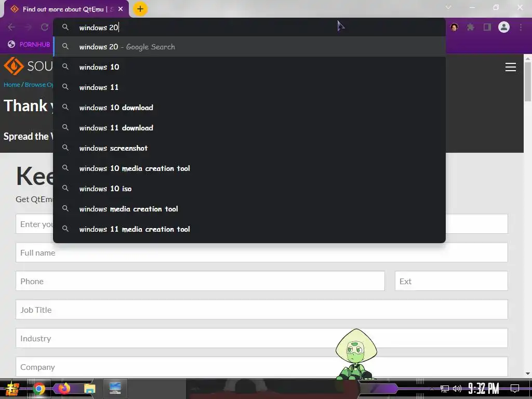Open File Explorer from the taskbar
Image resolution: width=532 pixels, height=399 pixels.
pyautogui.click(x=89, y=389)
